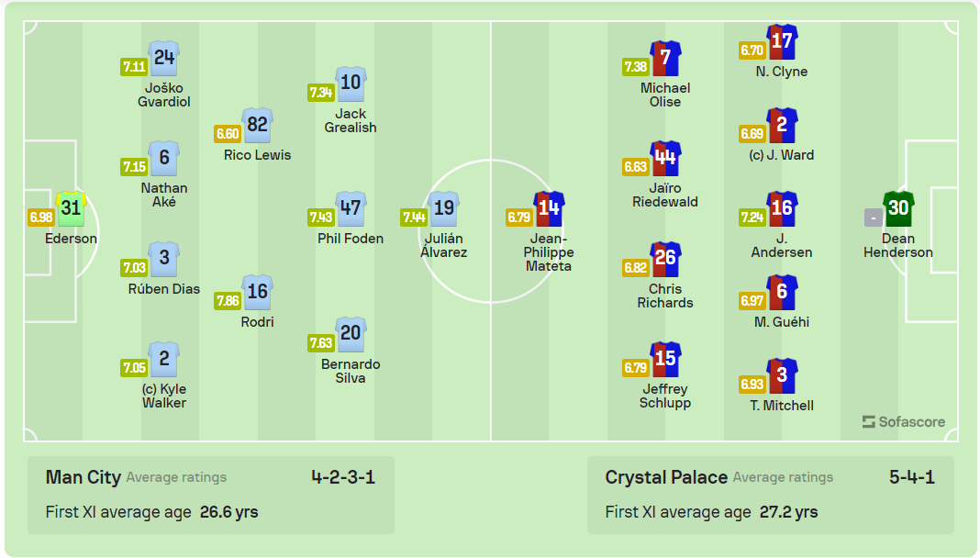The image size is (980, 558).
Task: Open Julián Álvarez's number 19 jersey
Action: coord(443,208)
